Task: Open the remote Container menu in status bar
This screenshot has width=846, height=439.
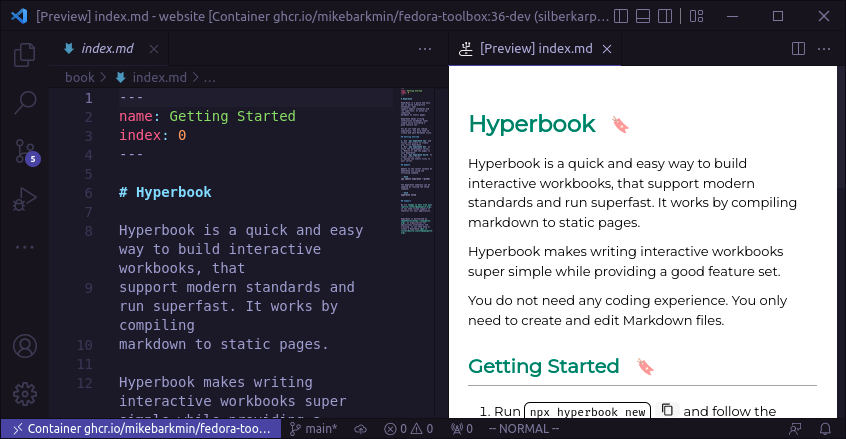Action: click(x=141, y=429)
